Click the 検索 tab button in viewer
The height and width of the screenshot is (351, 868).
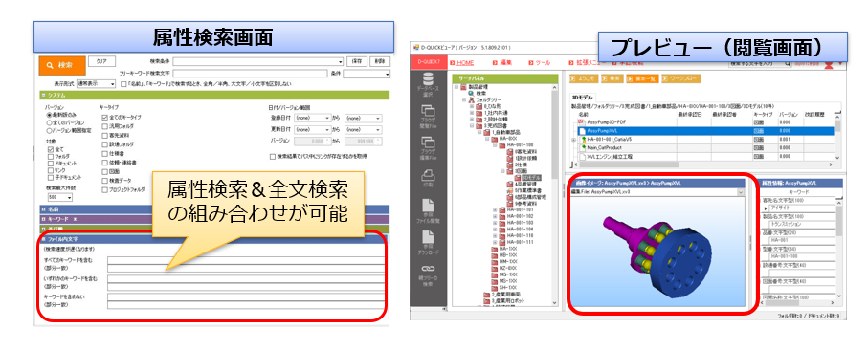(612, 79)
